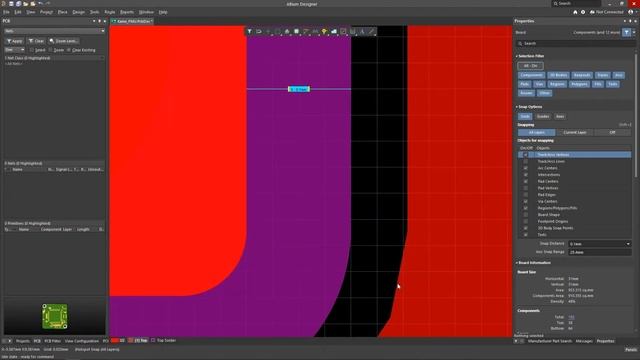
Task: Open the Dim mode dropdown in the PCB panel
Action: click(x=15, y=50)
